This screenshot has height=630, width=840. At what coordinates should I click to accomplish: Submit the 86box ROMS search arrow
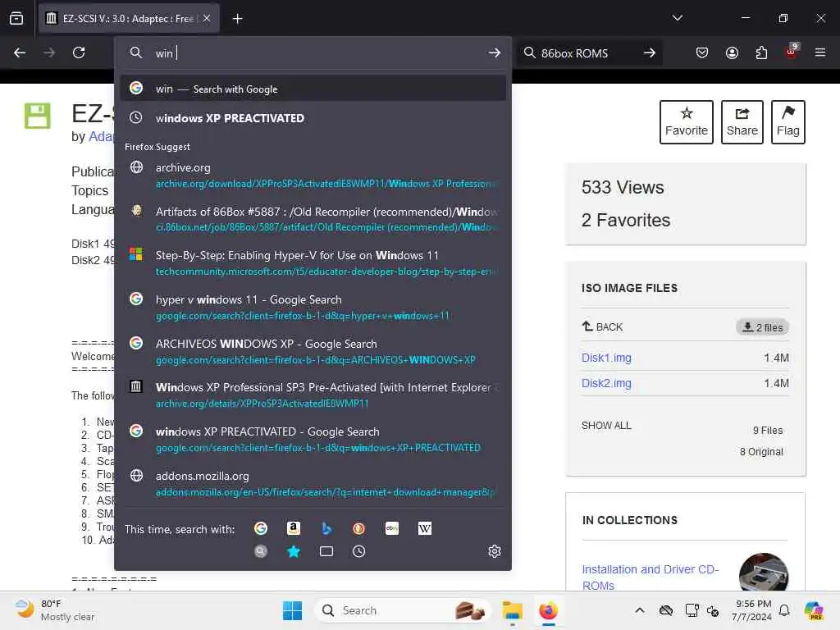650,53
